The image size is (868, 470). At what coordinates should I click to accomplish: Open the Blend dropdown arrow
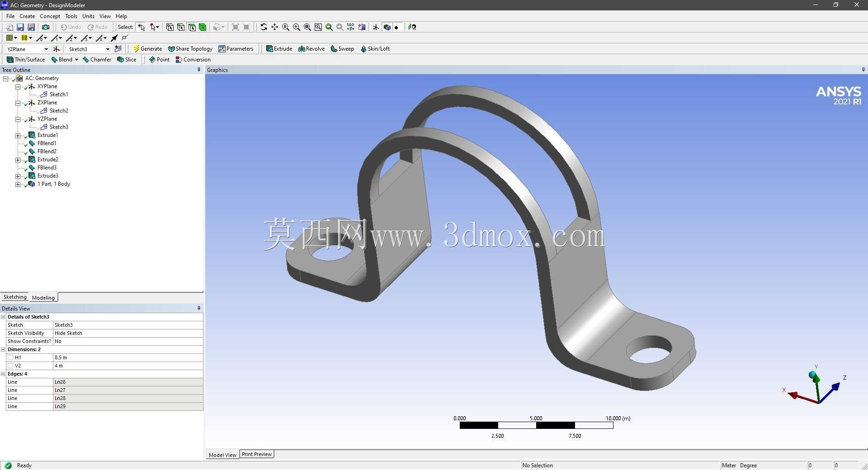(76, 60)
